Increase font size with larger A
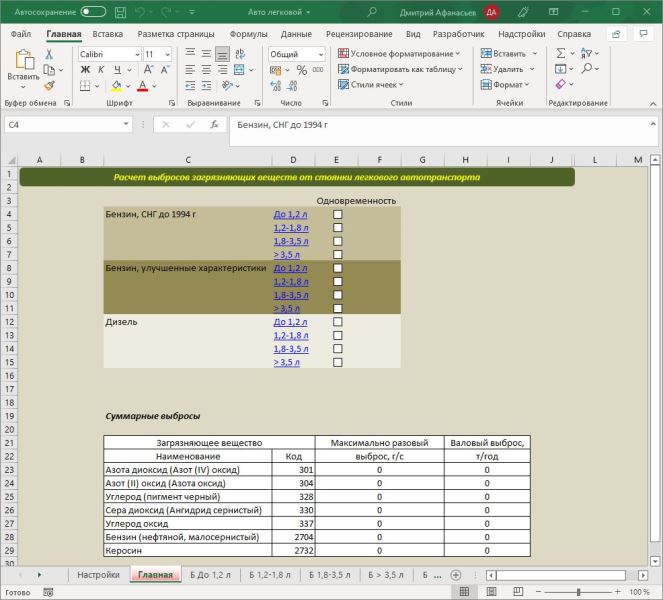 tap(148, 70)
